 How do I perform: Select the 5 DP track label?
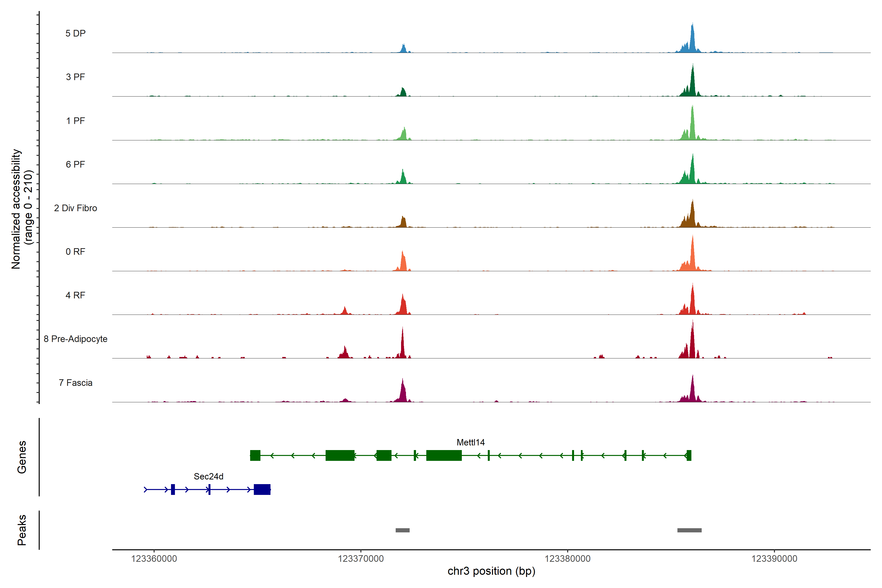[75, 33]
